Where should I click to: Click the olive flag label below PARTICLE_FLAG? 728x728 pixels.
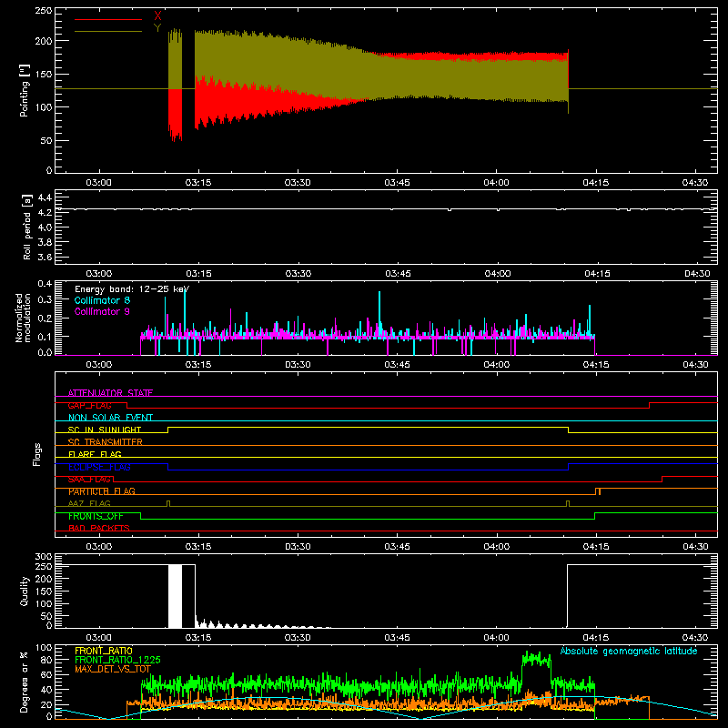pos(89,503)
